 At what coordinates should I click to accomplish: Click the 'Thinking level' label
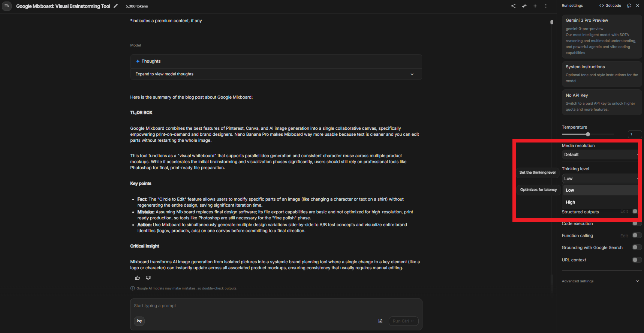575,169
